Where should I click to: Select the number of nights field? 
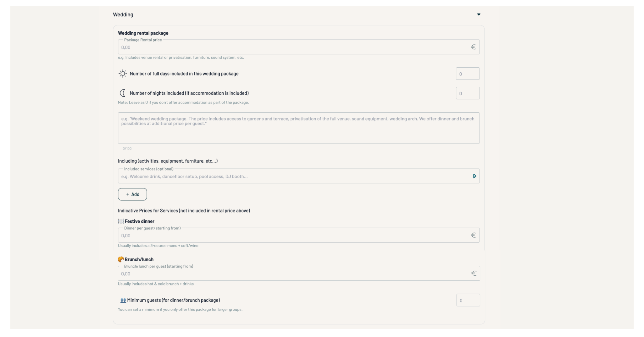click(x=468, y=93)
